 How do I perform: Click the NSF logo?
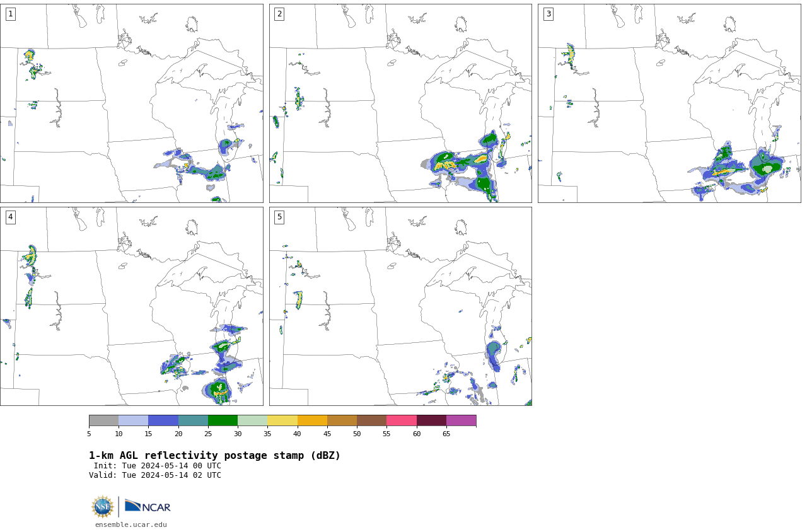[x=103, y=507]
